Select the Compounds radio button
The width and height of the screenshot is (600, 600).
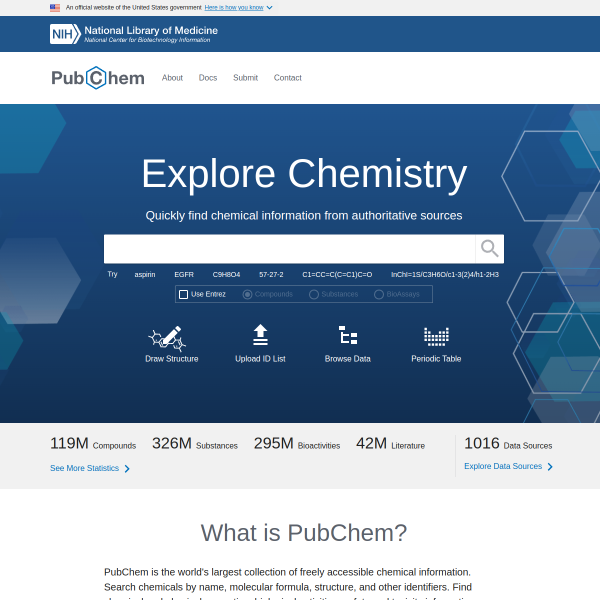247,294
